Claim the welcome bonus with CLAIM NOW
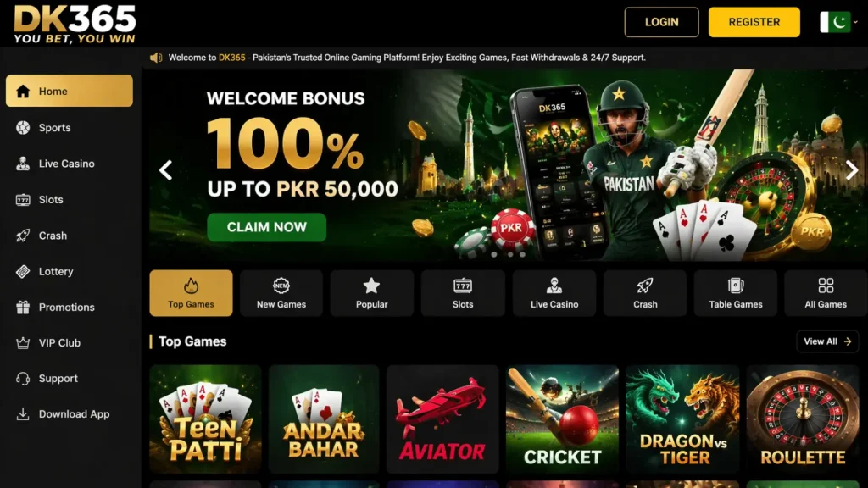 [x=267, y=227]
